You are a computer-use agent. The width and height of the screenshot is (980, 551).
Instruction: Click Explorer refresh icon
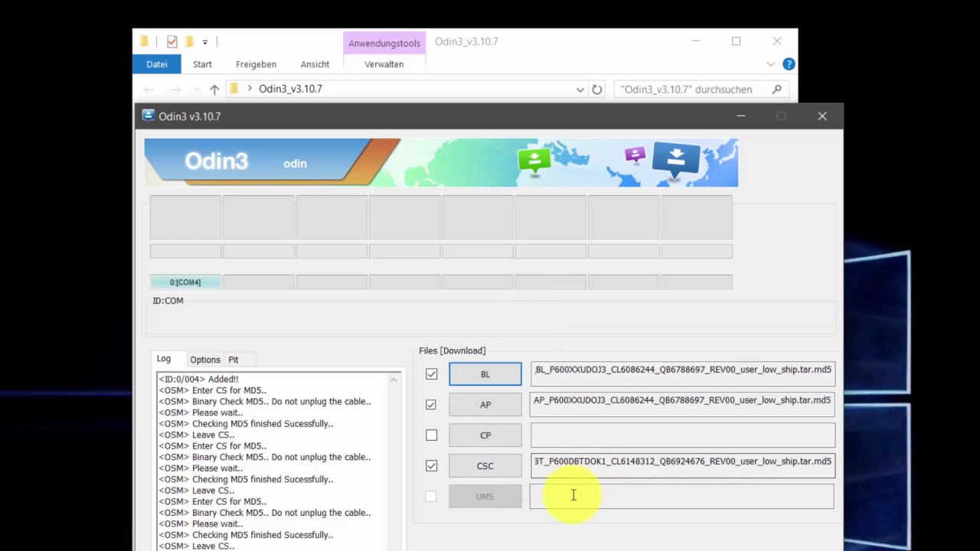point(597,90)
